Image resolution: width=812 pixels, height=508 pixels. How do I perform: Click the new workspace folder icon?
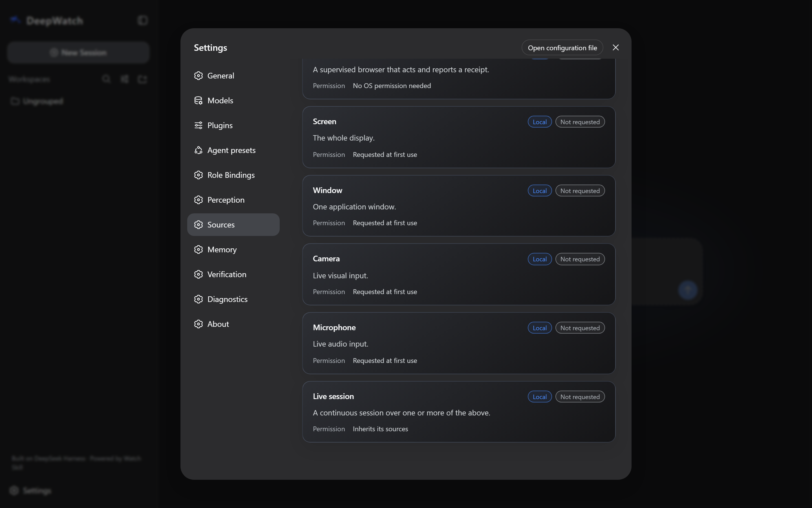coord(142,79)
